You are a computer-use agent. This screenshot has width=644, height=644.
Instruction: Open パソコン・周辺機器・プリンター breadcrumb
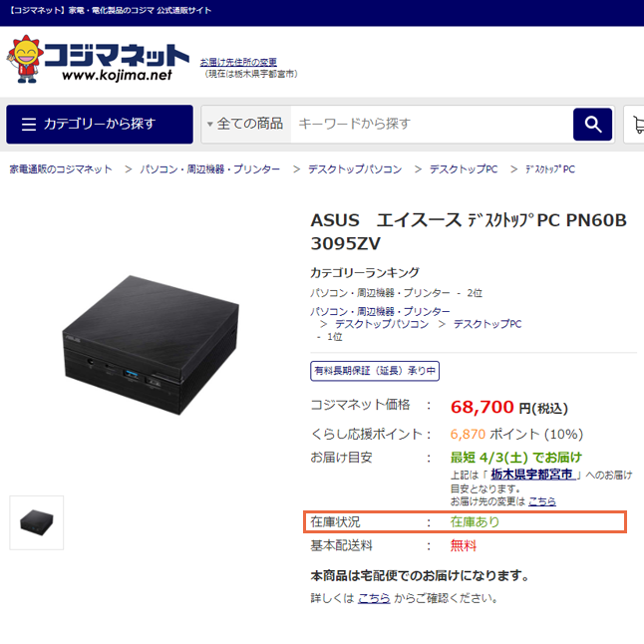pyautogui.click(x=210, y=169)
